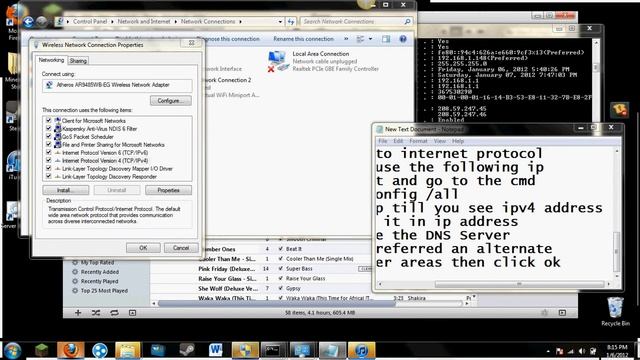Expand the Network and Internet breadcrumb arrow
This screenshot has width=640, height=360.
[176, 22]
